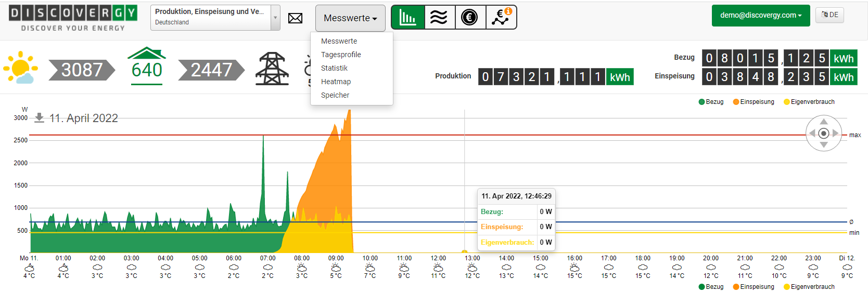Reset chart view with center navigation button
Viewport: 868px width, 292px height.
pyautogui.click(x=823, y=134)
